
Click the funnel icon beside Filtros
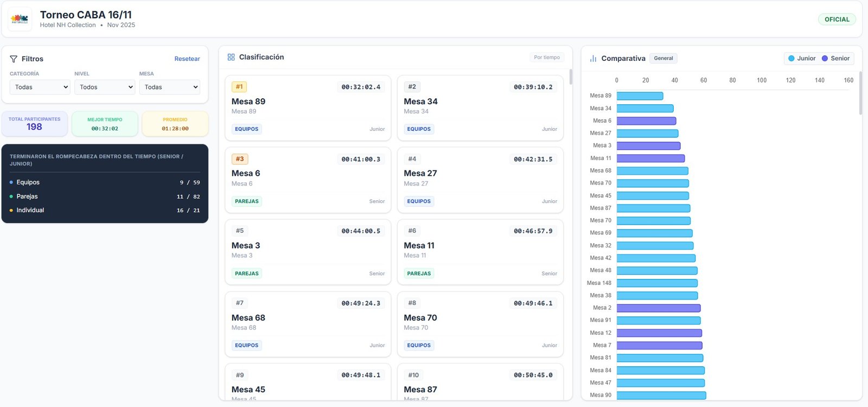point(14,59)
